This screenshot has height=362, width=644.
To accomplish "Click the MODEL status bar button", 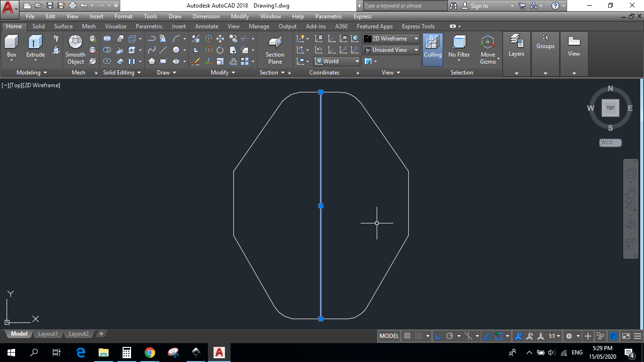I will tap(389, 336).
